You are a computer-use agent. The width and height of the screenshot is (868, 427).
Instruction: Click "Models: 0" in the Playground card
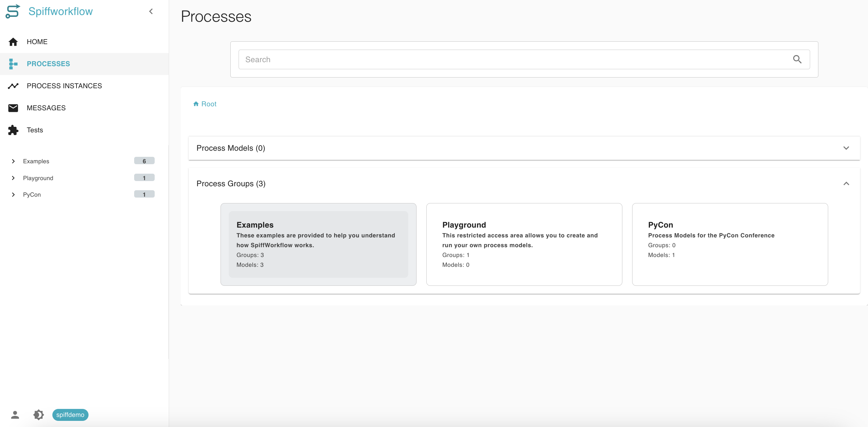tap(455, 265)
